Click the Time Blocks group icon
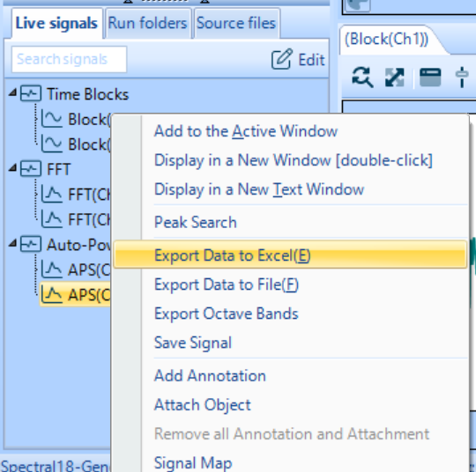Image resolution: width=476 pixels, height=472 pixels. pos(31,93)
